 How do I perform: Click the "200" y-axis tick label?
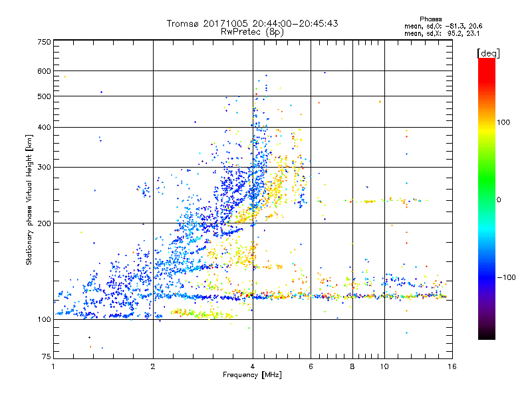coord(44,223)
